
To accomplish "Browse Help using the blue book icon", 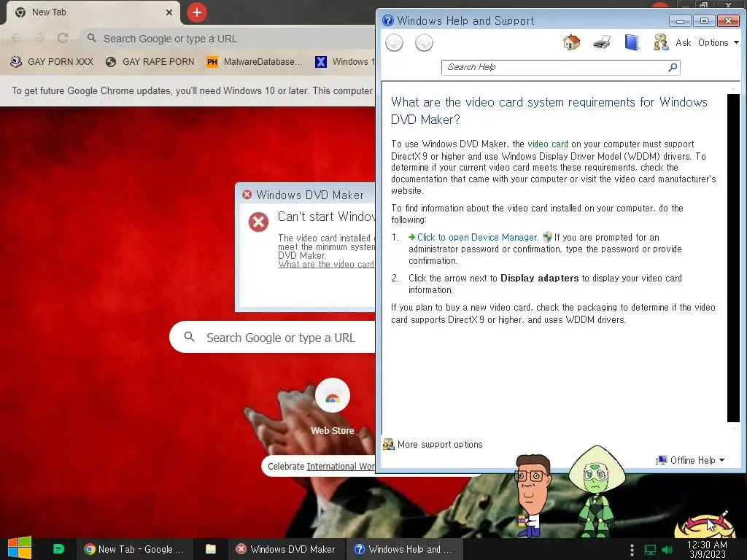I will point(632,42).
